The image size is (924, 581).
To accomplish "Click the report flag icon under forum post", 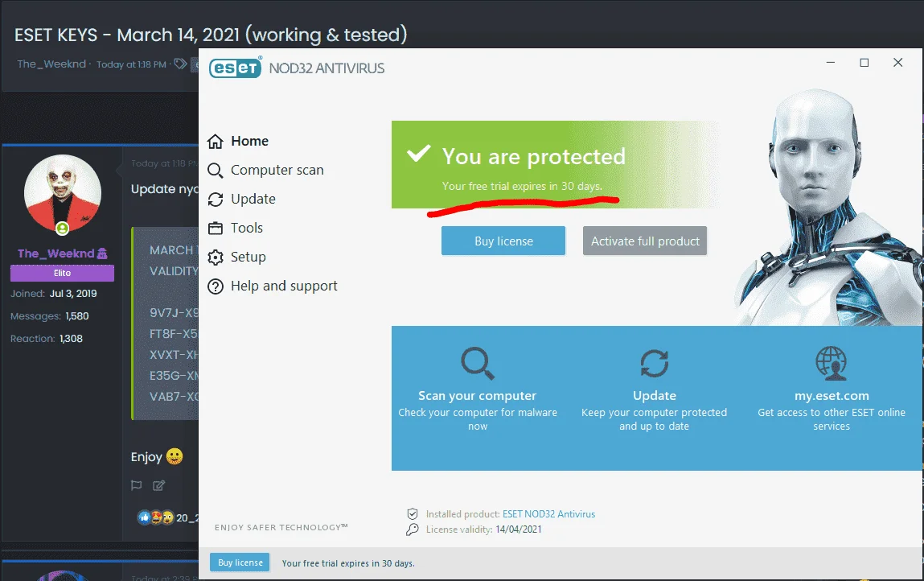I will (x=136, y=485).
